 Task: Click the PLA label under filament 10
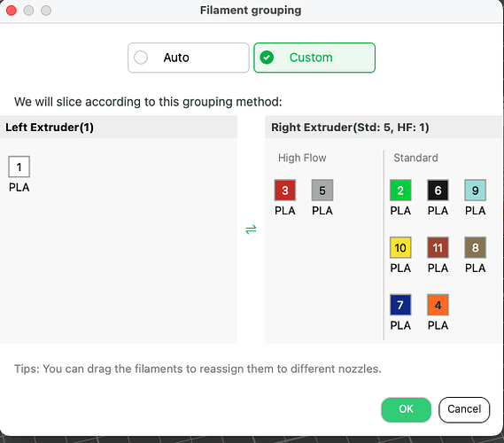click(x=400, y=268)
